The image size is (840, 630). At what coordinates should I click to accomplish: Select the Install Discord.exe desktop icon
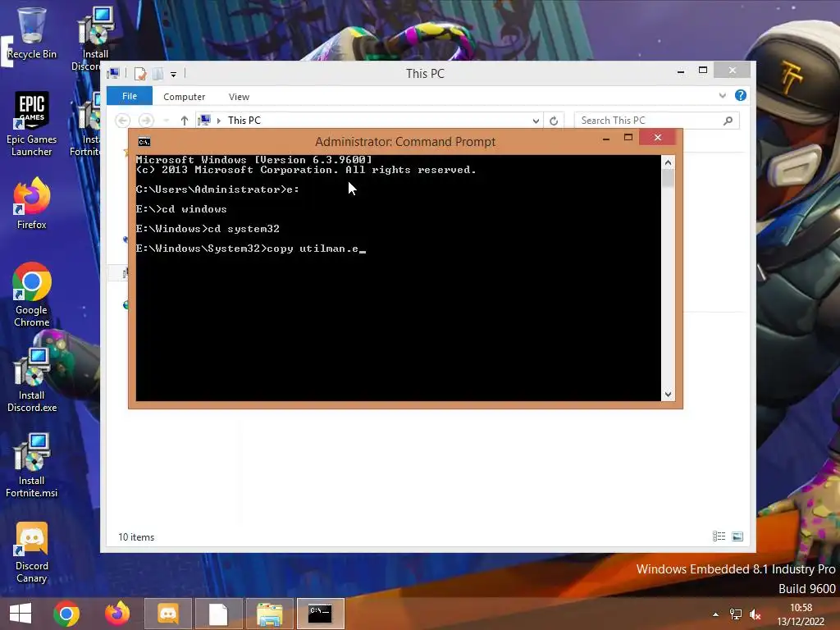click(x=32, y=381)
